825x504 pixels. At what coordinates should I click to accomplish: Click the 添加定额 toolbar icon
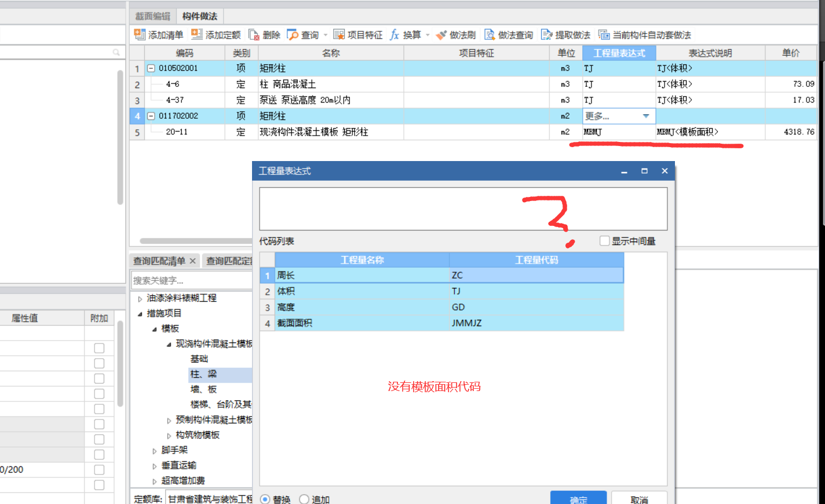[x=197, y=35]
